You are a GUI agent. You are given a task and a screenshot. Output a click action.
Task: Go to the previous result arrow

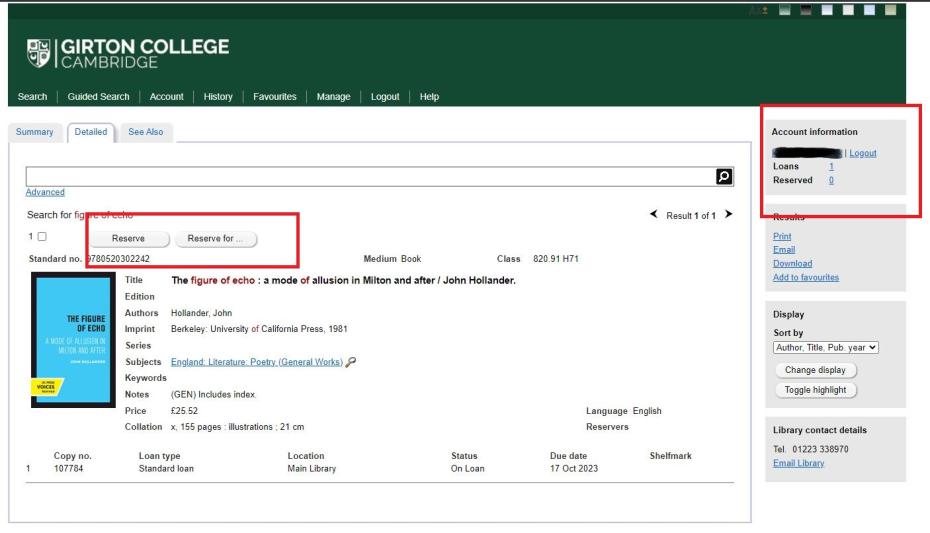pyautogui.click(x=655, y=215)
